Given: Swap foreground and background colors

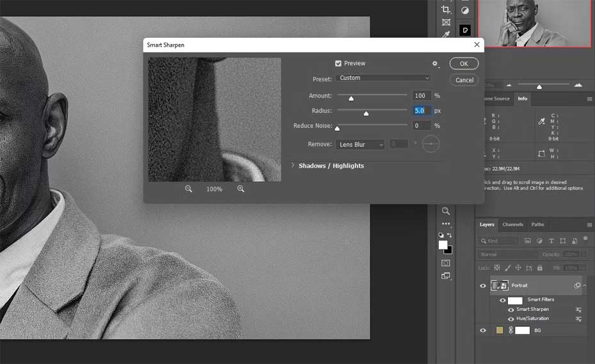Looking at the screenshot, I should pyautogui.click(x=450, y=235).
